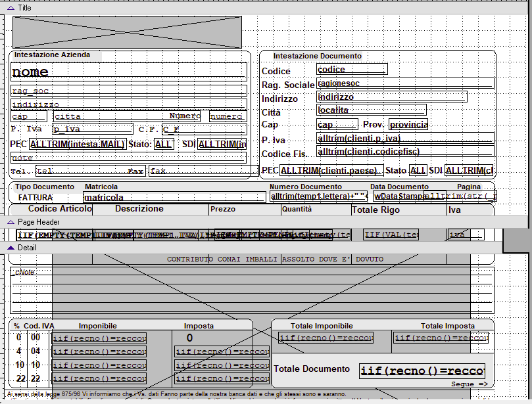The image size is (532, 404).
Task: Select the Imponibile field in row 22 22
Action: [99, 378]
